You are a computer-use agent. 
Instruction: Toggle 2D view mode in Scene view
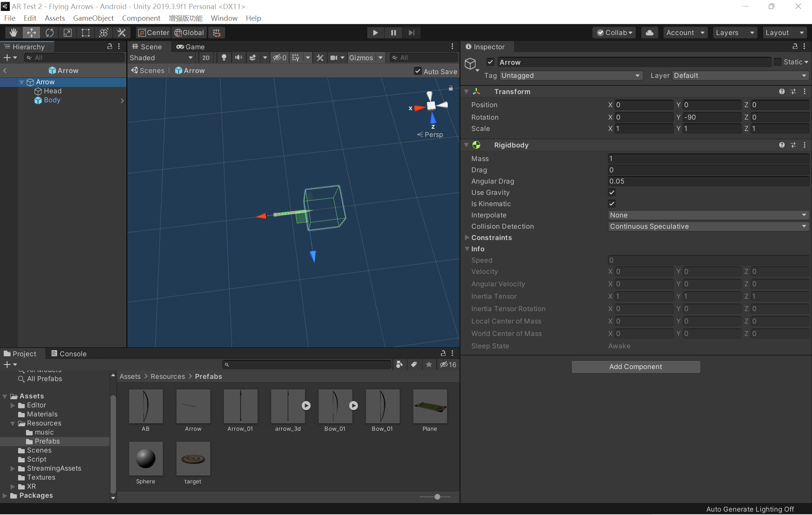(x=206, y=58)
